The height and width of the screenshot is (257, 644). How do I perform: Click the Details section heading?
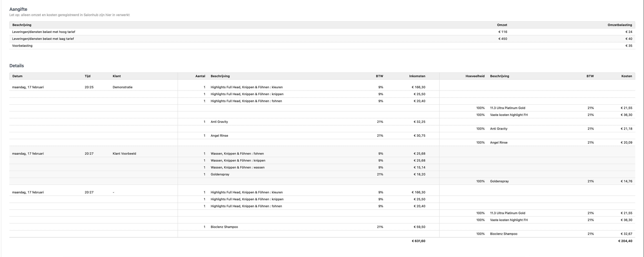(x=16, y=66)
